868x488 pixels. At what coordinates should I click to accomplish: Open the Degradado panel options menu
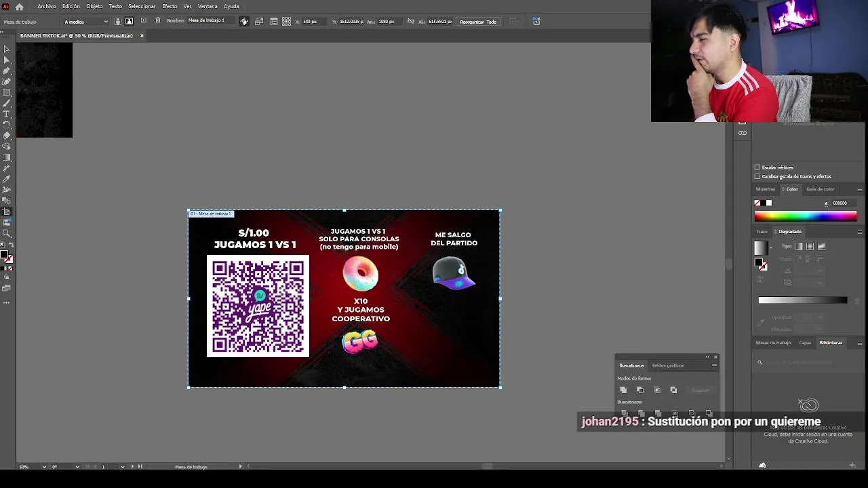860,232
